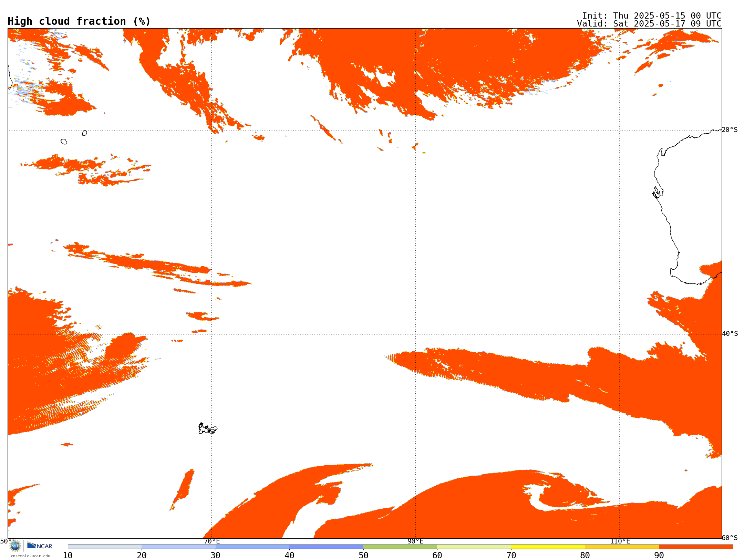The width and height of the screenshot is (744, 560).
Task: Click the 50°E longitude label
Action: pos(8,541)
